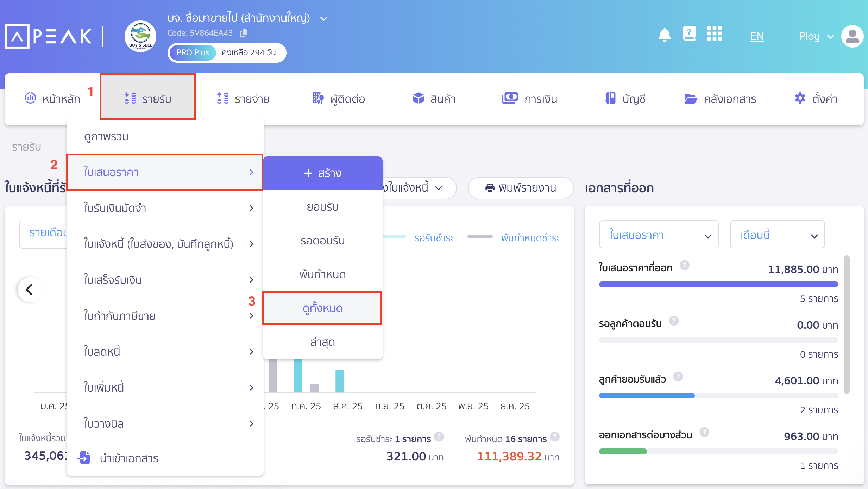Click the การเงิน money icon
The width and height of the screenshot is (868, 489).
click(510, 98)
